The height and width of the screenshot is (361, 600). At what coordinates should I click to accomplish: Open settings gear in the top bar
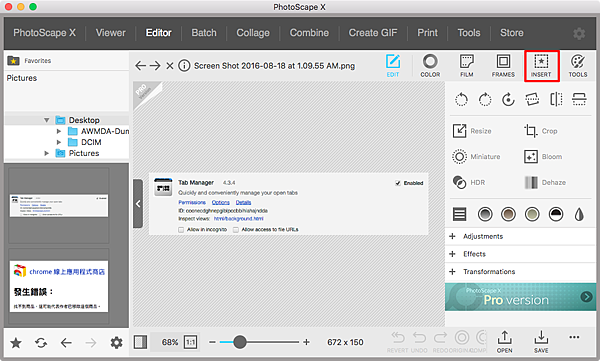coord(579,33)
